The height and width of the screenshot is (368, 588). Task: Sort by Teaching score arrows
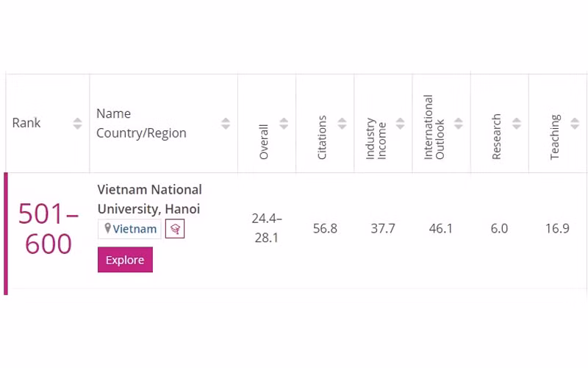coord(575,124)
